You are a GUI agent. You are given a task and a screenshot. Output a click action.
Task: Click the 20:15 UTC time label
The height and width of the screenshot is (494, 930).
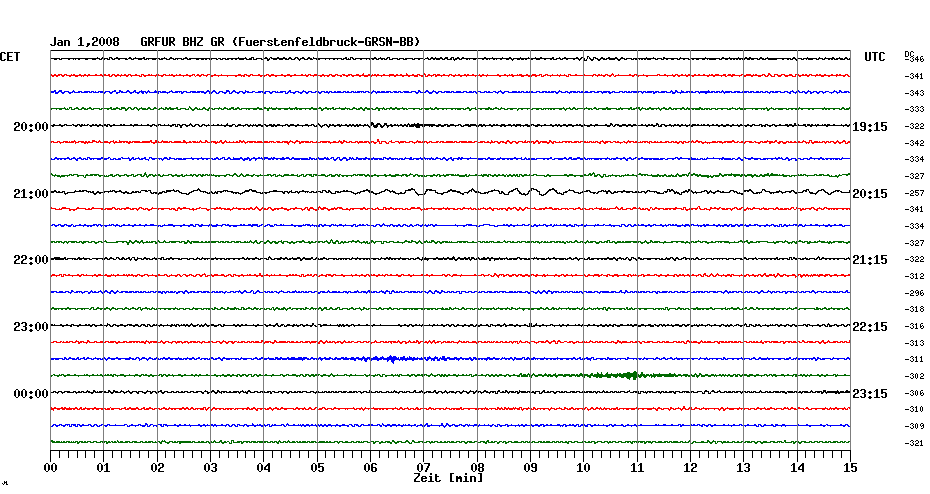(x=870, y=194)
